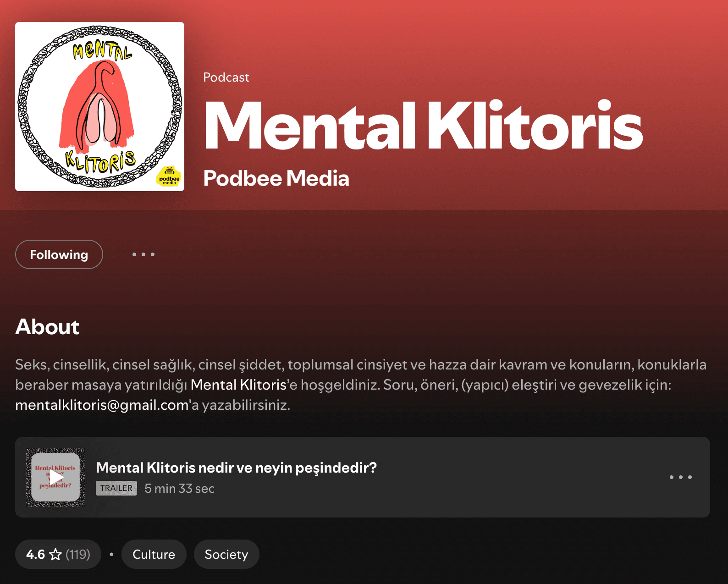Open the "Mental Klitoris nedir ve neyin peşindedir?" title
The width and height of the screenshot is (728, 584).
[x=236, y=468]
